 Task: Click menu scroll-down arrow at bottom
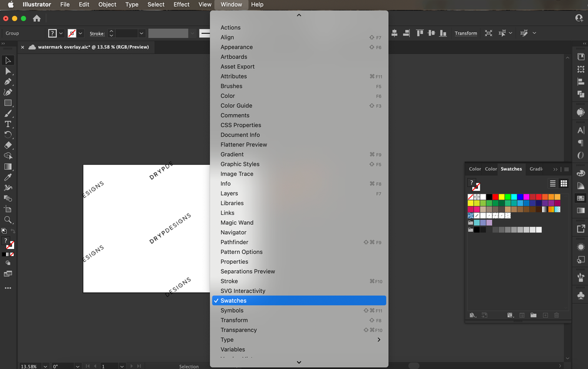[x=299, y=363]
